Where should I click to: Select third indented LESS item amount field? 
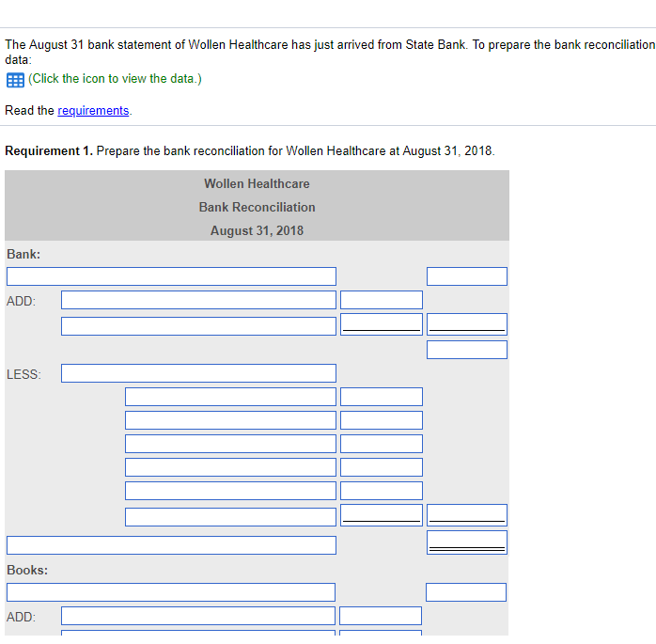[382, 444]
